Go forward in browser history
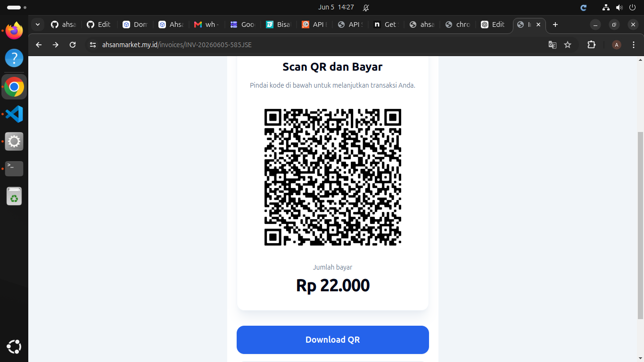 (56, 45)
